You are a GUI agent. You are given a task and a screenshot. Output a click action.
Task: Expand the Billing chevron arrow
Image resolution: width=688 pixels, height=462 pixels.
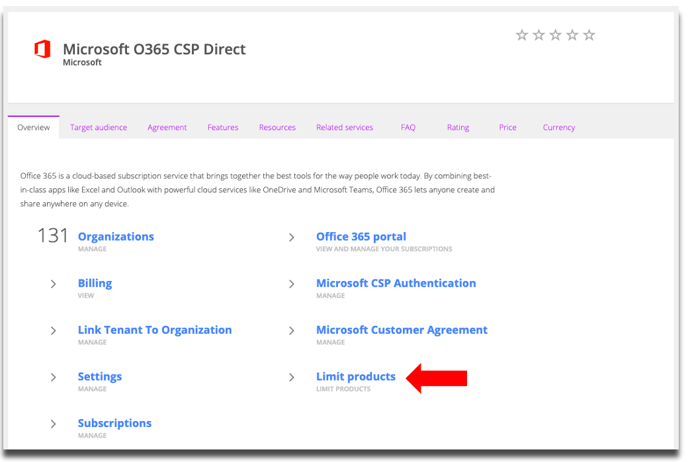[x=53, y=284]
